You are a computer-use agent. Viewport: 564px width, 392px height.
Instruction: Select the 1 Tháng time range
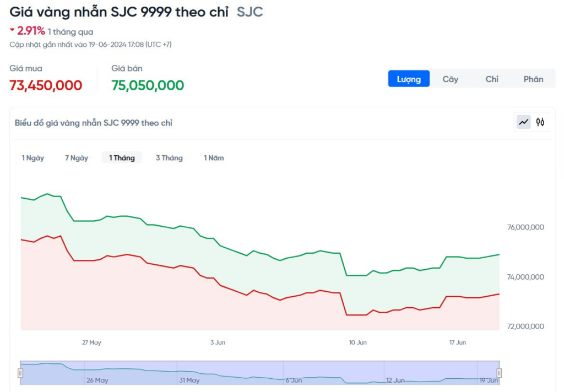coord(122,158)
